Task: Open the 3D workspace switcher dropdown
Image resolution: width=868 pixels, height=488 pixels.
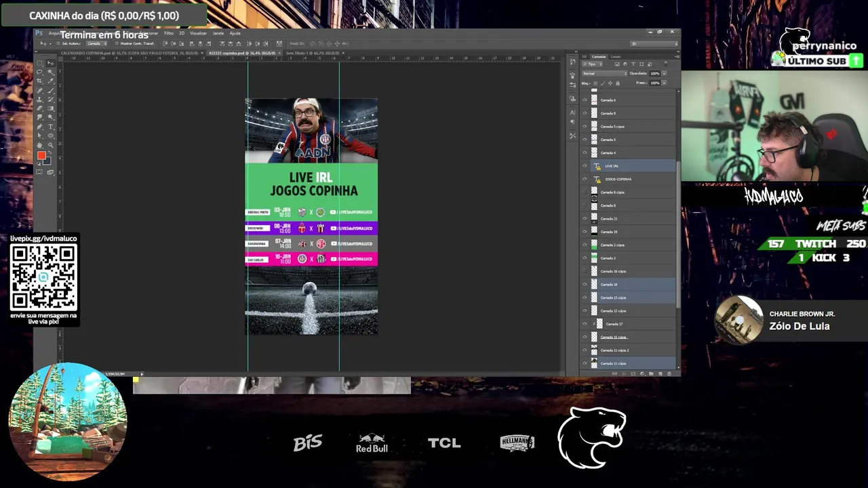Action: click(x=654, y=43)
